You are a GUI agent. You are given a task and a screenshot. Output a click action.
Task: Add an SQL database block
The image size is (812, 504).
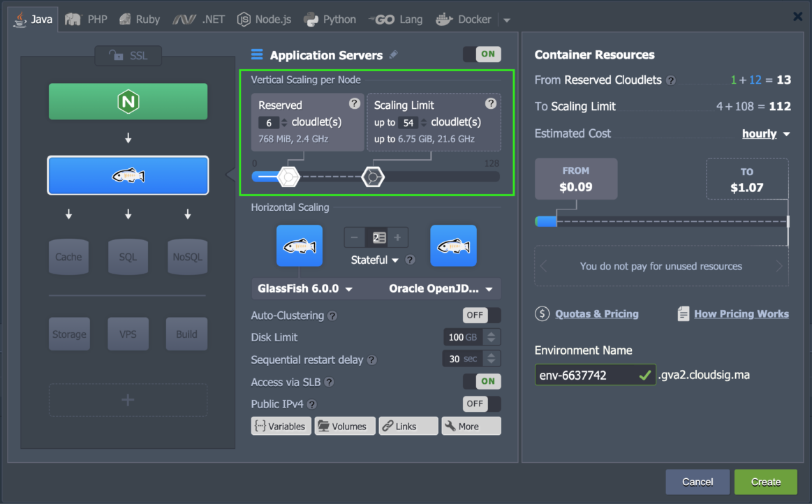point(128,257)
